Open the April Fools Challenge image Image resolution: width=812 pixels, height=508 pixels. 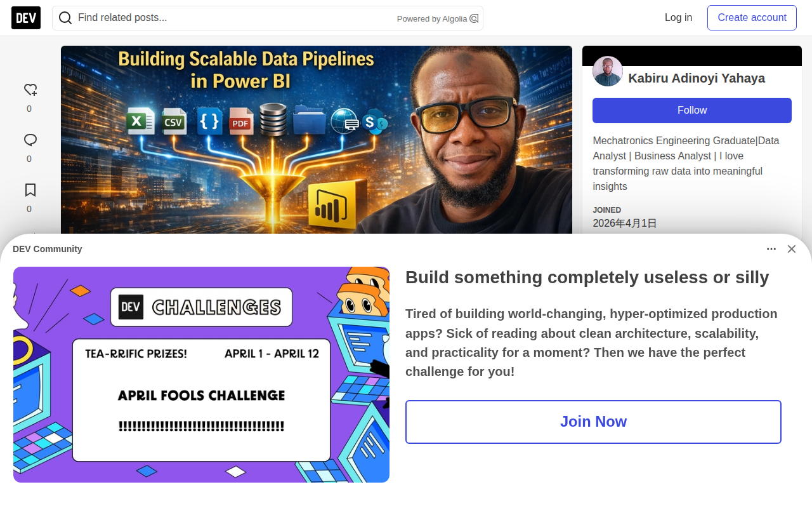pyautogui.click(x=201, y=375)
